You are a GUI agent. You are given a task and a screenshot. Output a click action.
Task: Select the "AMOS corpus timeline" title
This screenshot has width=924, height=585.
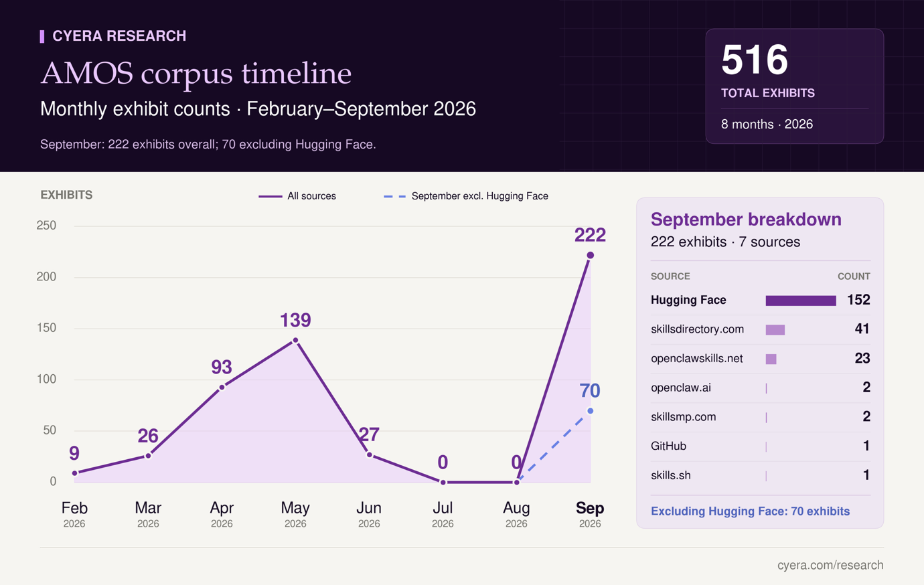196,73
